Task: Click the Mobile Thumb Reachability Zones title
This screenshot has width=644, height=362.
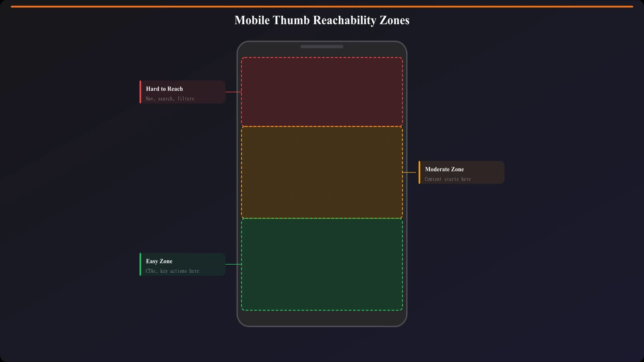Action: (x=322, y=20)
